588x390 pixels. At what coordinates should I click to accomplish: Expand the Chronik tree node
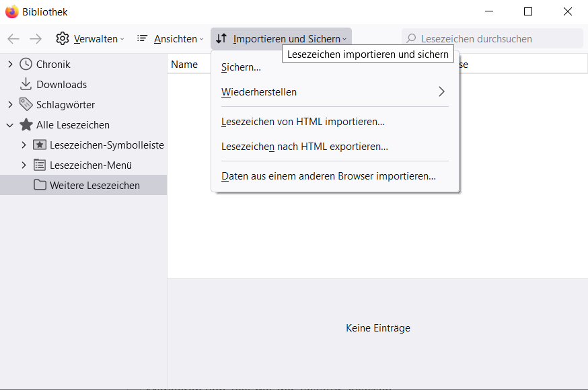10,65
